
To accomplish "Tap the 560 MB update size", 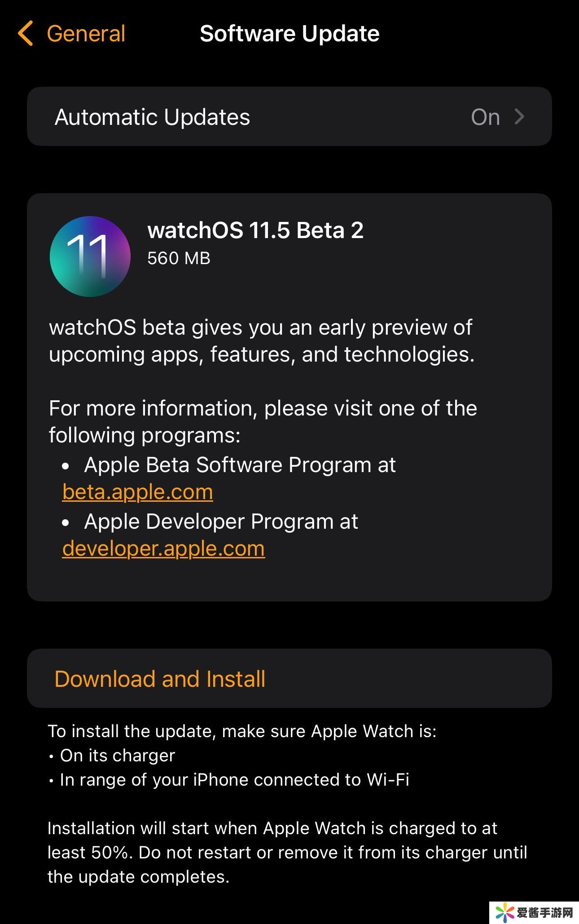I will 179,258.
